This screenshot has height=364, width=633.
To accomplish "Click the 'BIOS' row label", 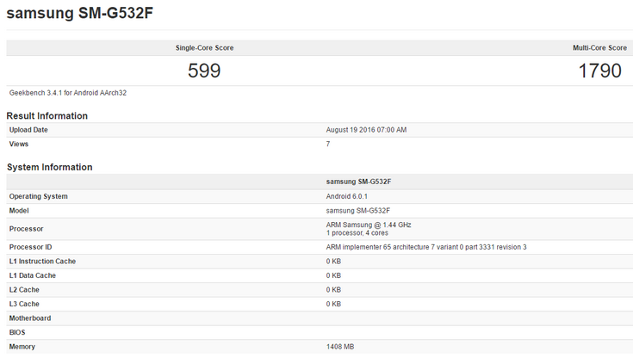I will pyautogui.click(x=17, y=332).
